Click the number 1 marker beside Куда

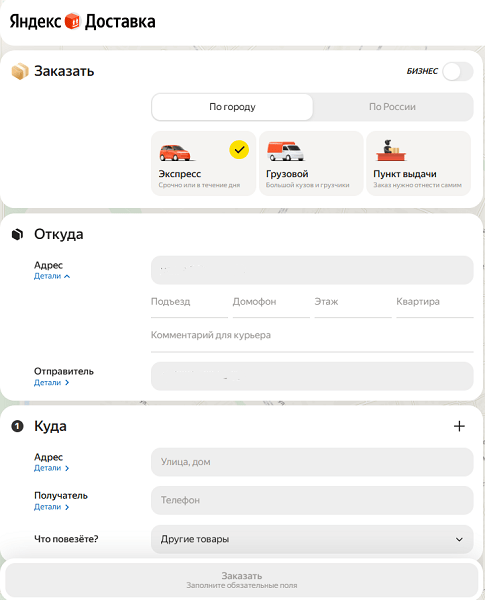pyautogui.click(x=17, y=426)
